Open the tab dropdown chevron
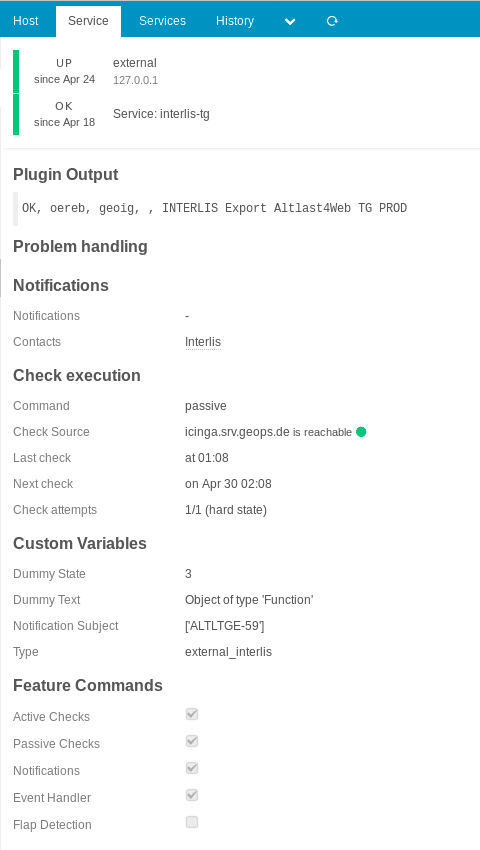The image size is (480, 850). (290, 22)
